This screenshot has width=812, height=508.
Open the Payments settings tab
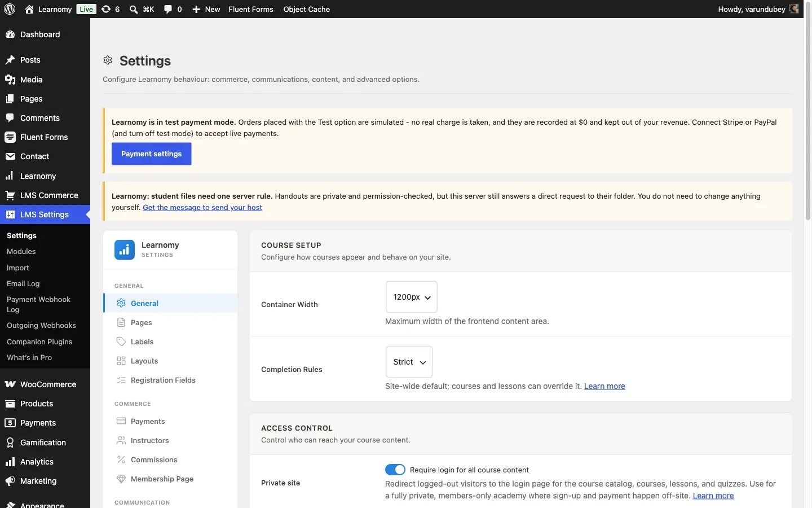[x=170, y=421]
